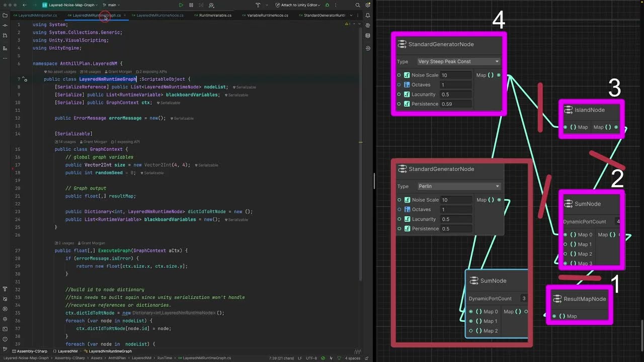Open the Layered-Noise-Map-Graph project dropdown

[x=70, y=5]
